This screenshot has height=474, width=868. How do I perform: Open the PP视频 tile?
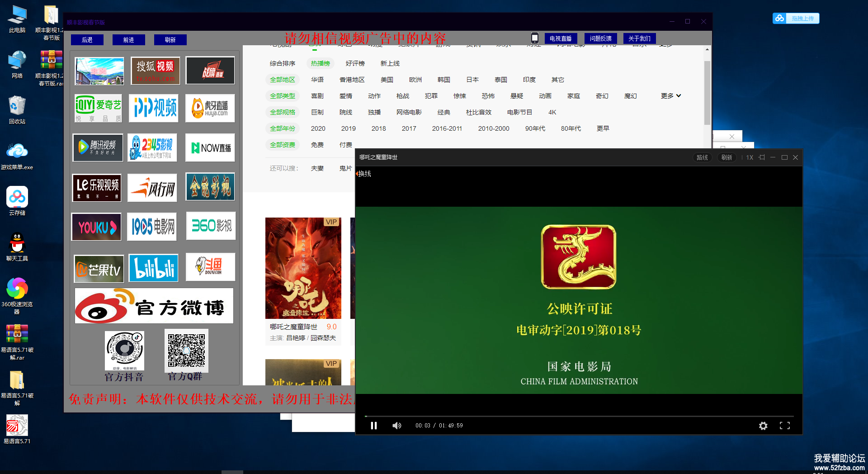(153, 109)
